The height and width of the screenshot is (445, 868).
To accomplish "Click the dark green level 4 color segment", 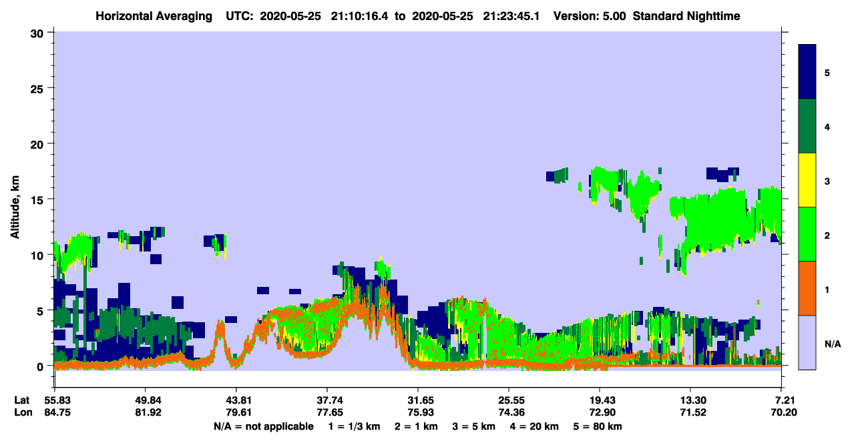I will point(807,126).
